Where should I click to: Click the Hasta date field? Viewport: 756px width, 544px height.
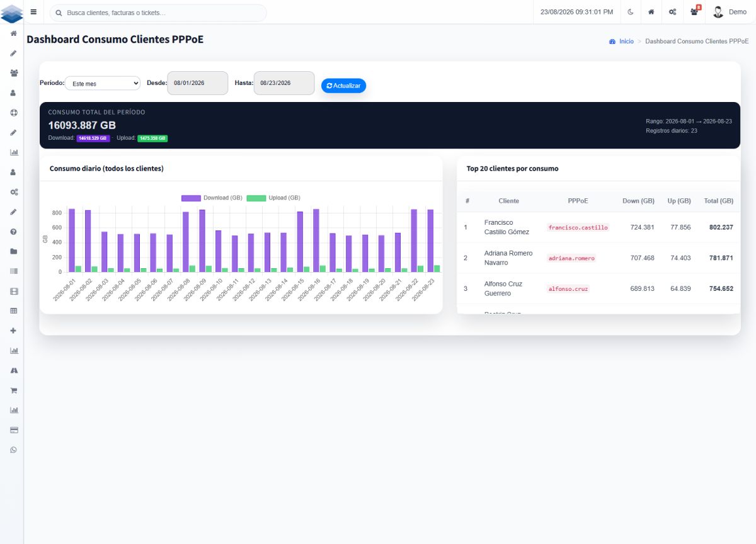[x=284, y=83]
